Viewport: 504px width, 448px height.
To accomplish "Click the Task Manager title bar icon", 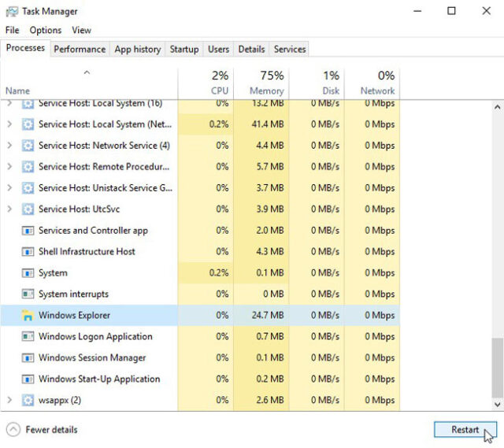I will pos(12,11).
